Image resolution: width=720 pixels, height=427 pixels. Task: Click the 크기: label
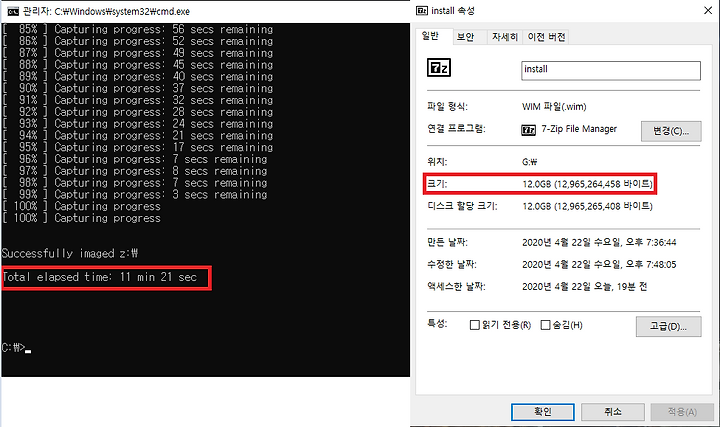[x=437, y=184]
